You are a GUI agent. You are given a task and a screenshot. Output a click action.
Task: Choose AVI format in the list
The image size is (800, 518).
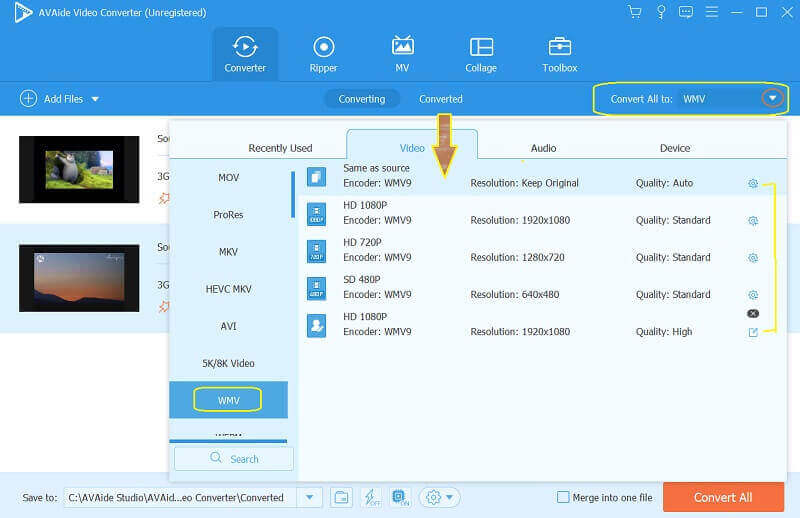point(229,327)
